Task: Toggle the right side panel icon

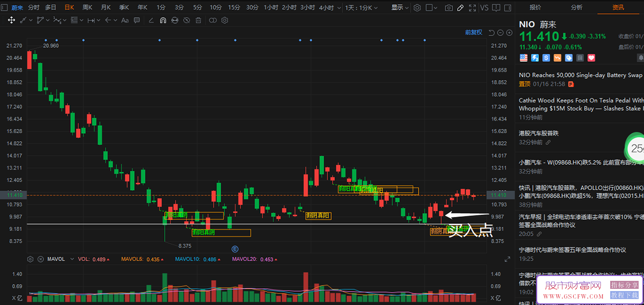Action: pyautogui.click(x=509, y=8)
